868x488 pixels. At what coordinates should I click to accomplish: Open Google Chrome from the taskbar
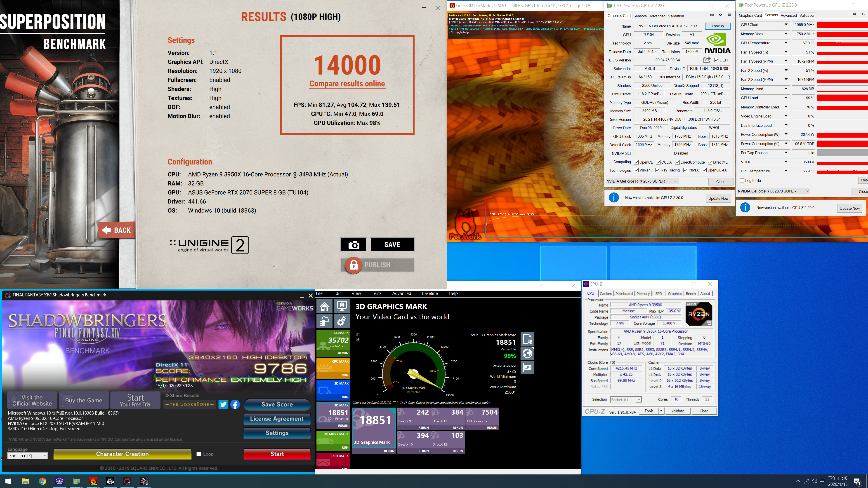coord(42,481)
